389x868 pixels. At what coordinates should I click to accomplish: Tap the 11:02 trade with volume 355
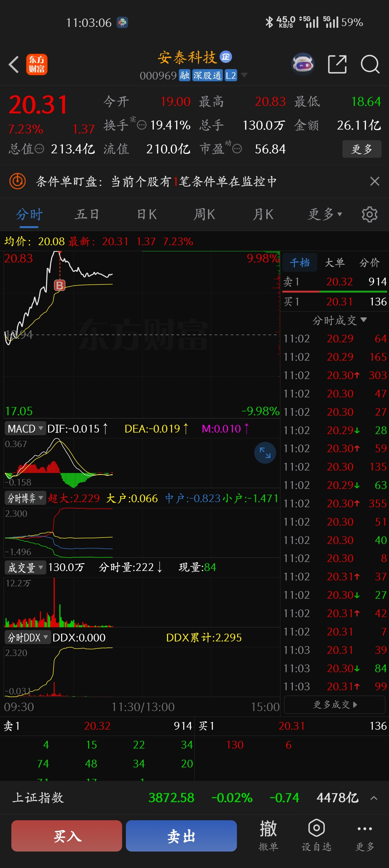(335, 503)
